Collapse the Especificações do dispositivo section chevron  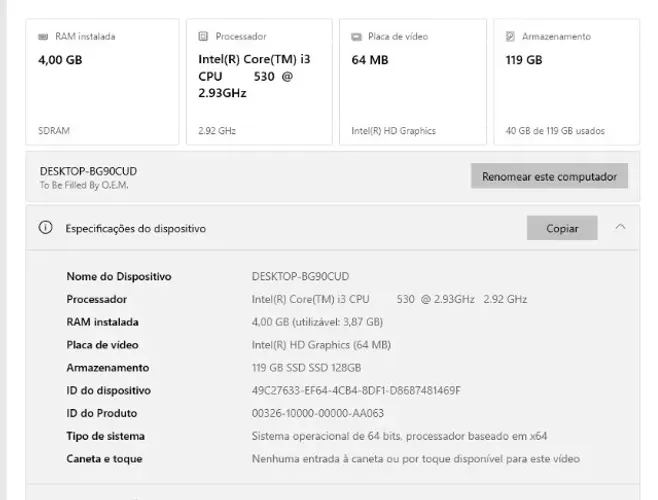pos(620,227)
